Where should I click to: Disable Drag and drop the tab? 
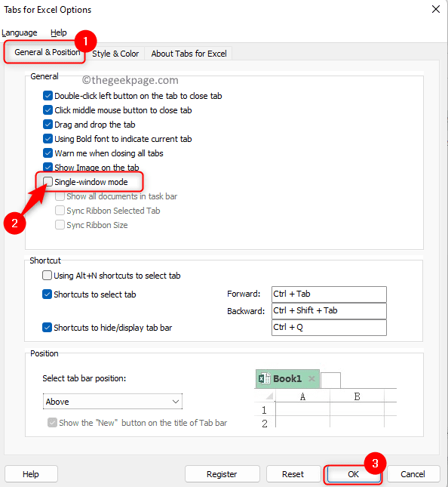[x=48, y=125]
